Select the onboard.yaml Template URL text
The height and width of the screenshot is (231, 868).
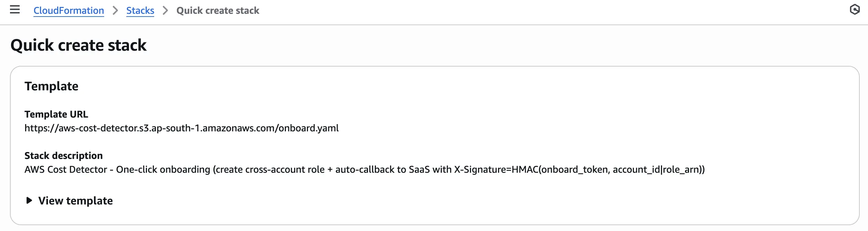tap(181, 128)
